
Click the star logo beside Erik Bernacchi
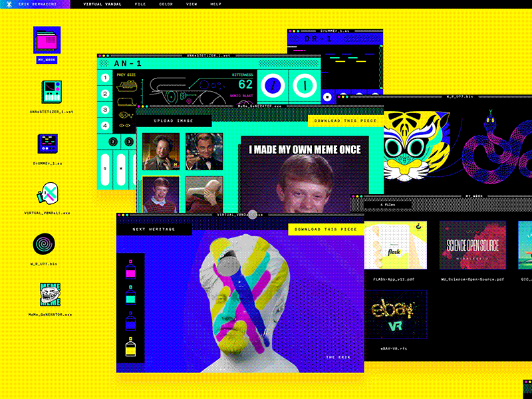click(9, 4)
